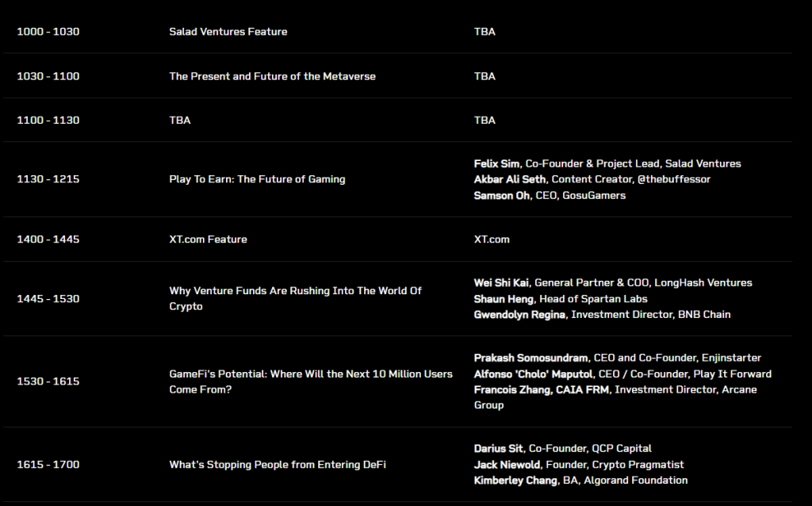The height and width of the screenshot is (506, 812).
Task: Click the 1030 - 1100 time slot
Action: [x=48, y=76]
